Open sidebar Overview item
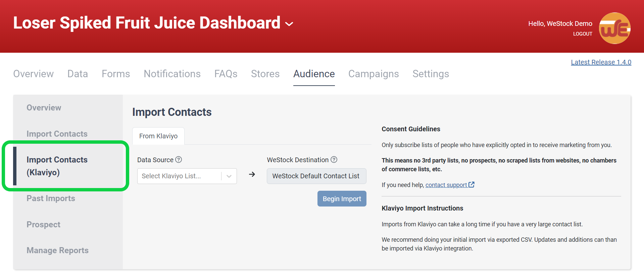The height and width of the screenshot is (275, 644). click(x=44, y=108)
